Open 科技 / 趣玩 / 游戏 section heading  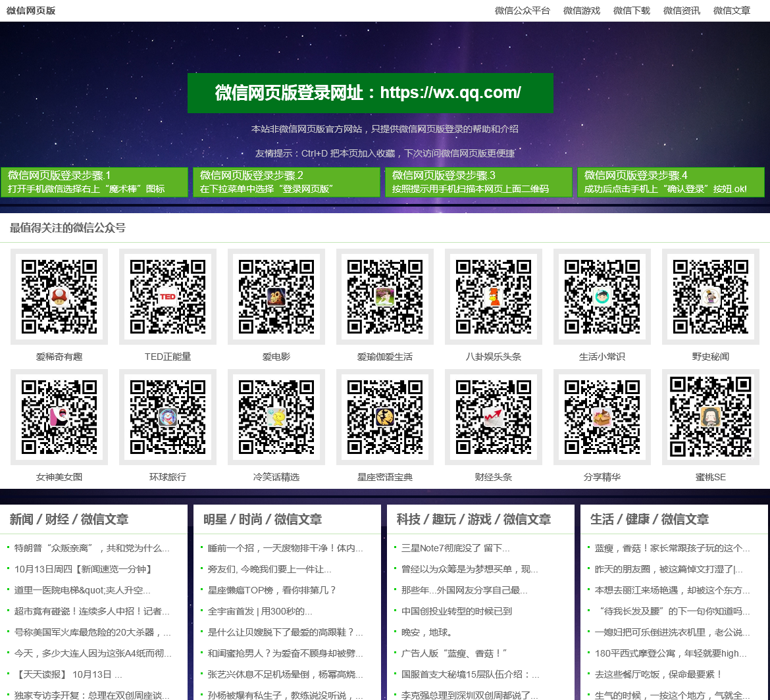473,519
